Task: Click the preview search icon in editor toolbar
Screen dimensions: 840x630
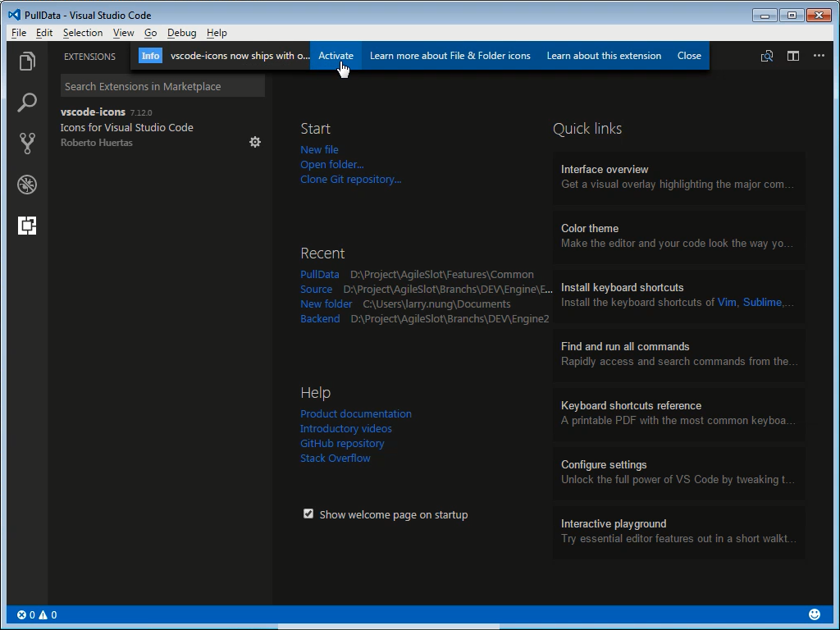Action: point(767,56)
